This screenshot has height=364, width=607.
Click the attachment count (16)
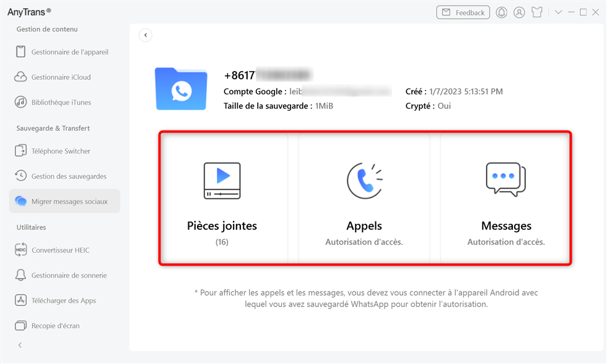click(x=222, y=242)
